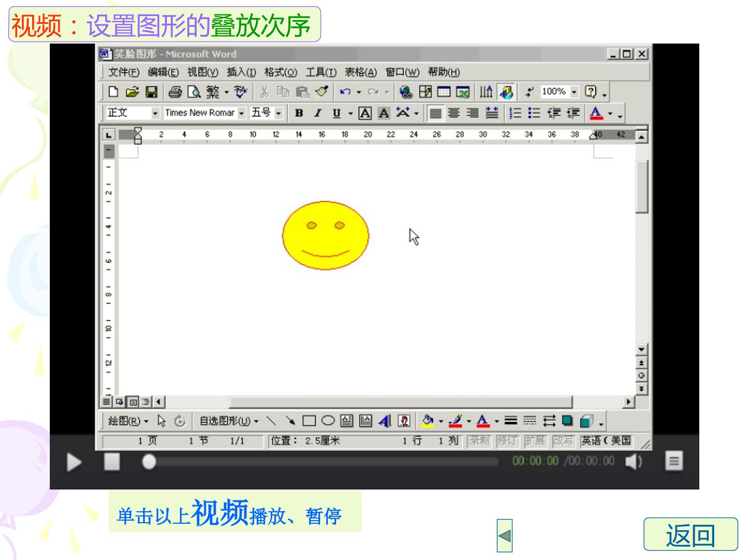
Task: Open print preview
Action: coord(194,92)
